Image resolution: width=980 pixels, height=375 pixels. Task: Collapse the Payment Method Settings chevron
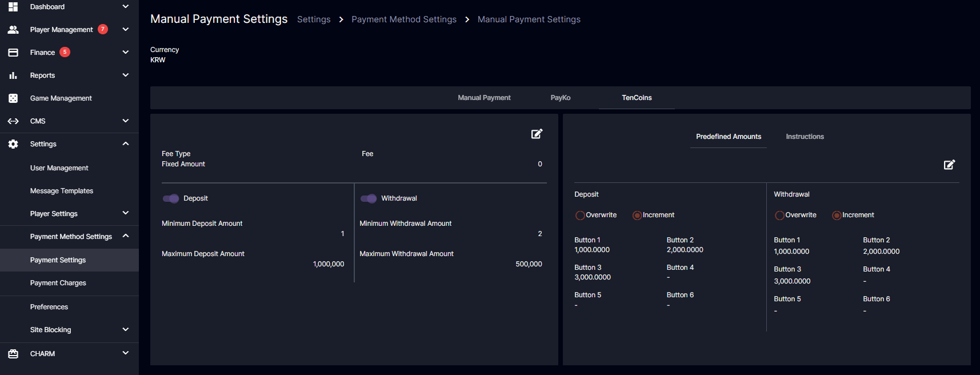coord(126,236)
